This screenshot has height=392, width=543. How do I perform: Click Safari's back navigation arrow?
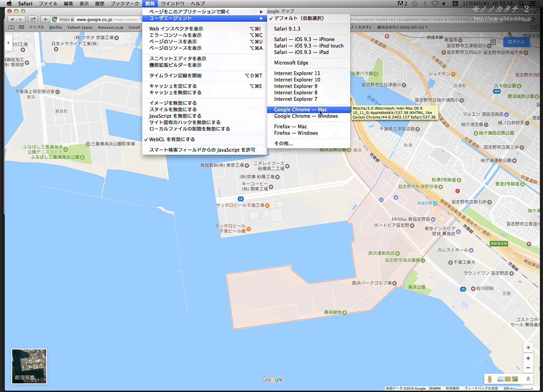11,19
